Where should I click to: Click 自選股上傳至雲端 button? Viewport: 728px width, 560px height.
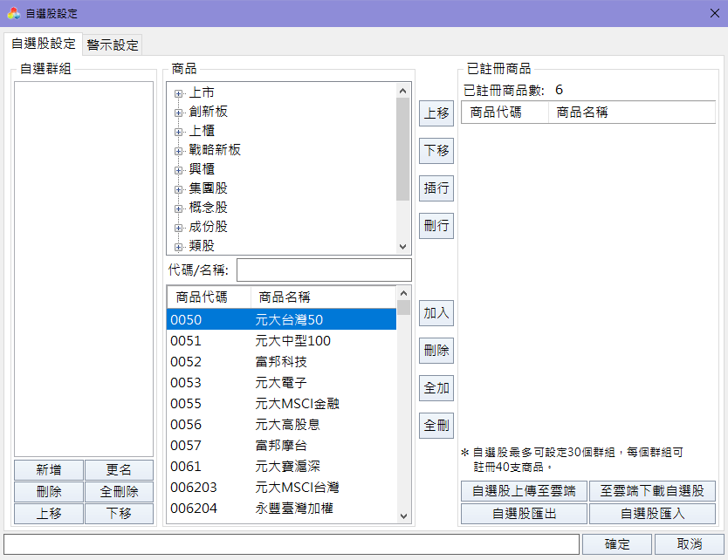click(524, 491)
